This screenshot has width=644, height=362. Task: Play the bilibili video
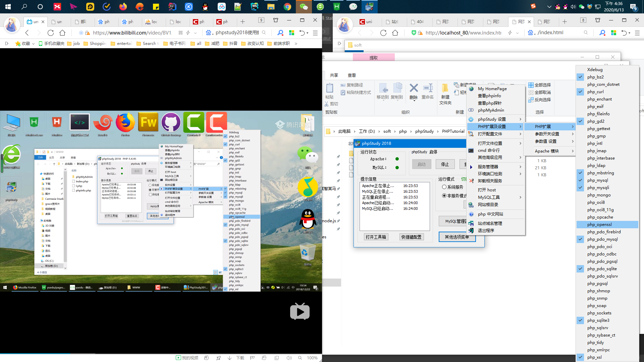300,311
